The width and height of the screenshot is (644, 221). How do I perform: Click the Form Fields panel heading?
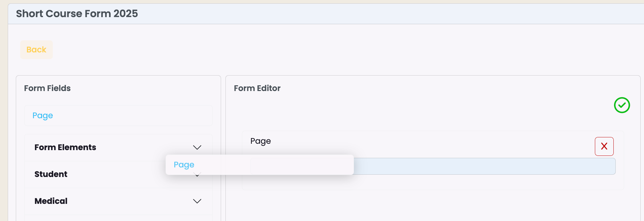pos(47,88)
